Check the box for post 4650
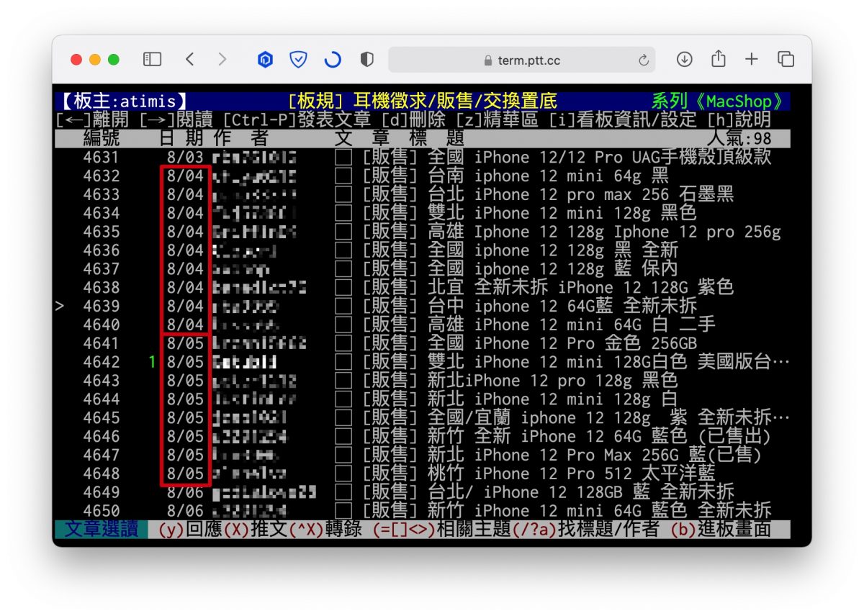Viewport: 864px width, 616px height. (x=343, y=511)
